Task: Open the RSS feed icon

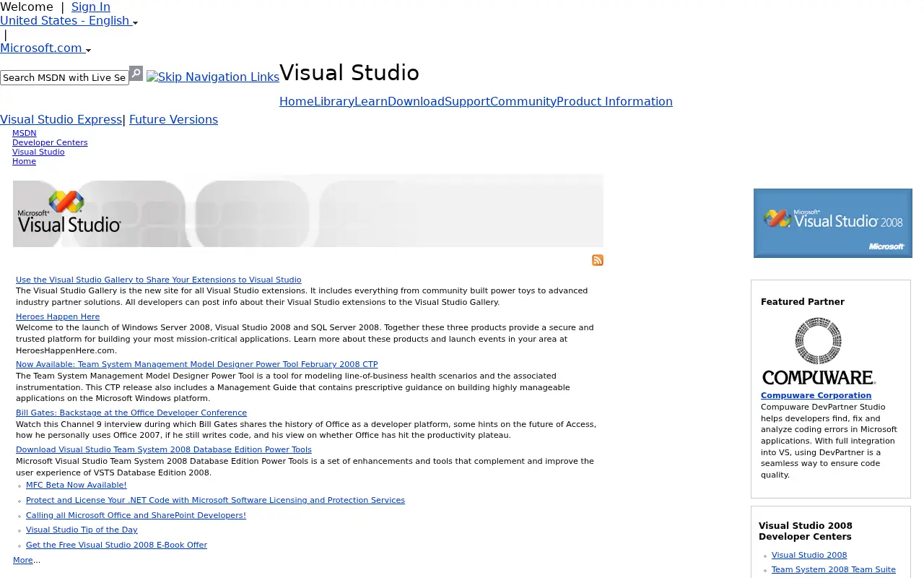Action: tap(598, 260)
